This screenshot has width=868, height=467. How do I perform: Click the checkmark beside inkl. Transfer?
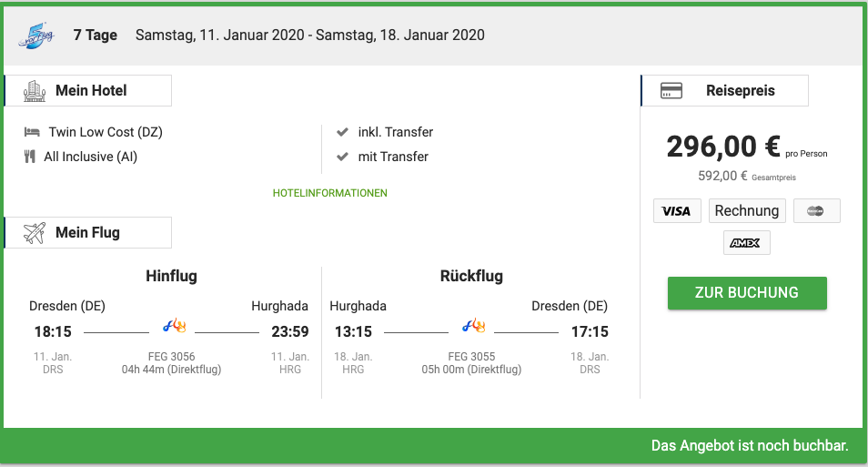(x=343, y=132)
